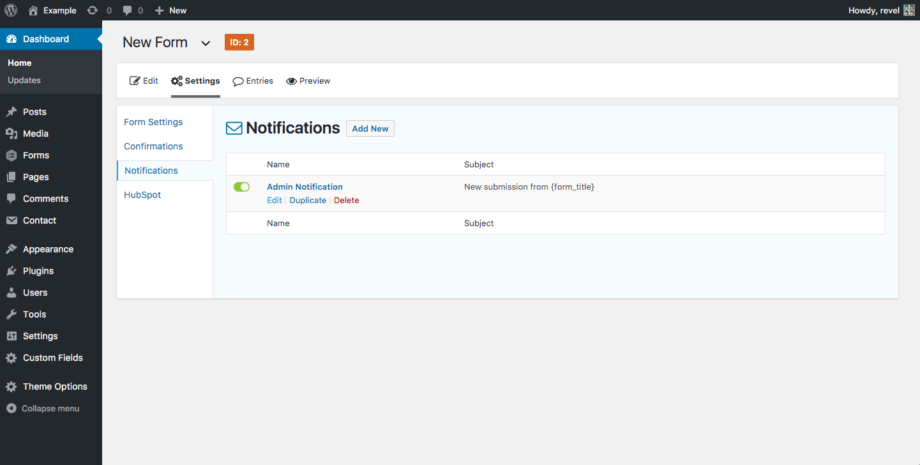Screen dimensions: 920x465
Task: Click the Add New notification button
Action: [370, 129]
